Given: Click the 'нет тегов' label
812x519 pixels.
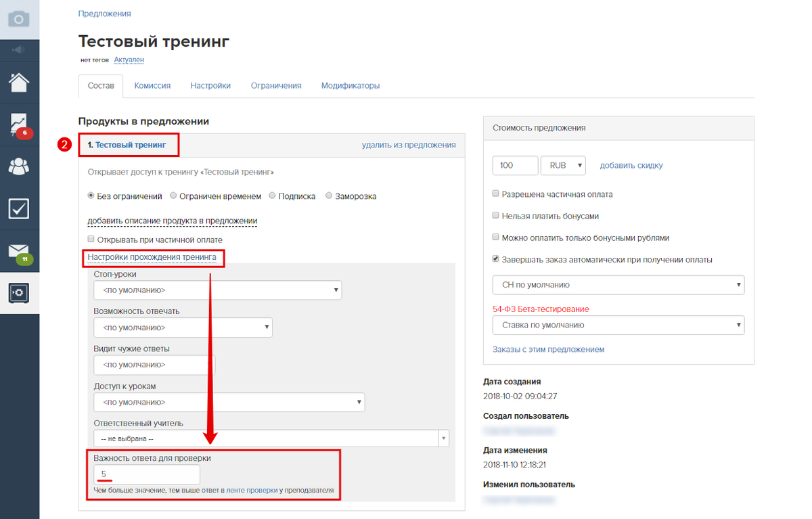Looking at the screenshot, I should (94, 60).
